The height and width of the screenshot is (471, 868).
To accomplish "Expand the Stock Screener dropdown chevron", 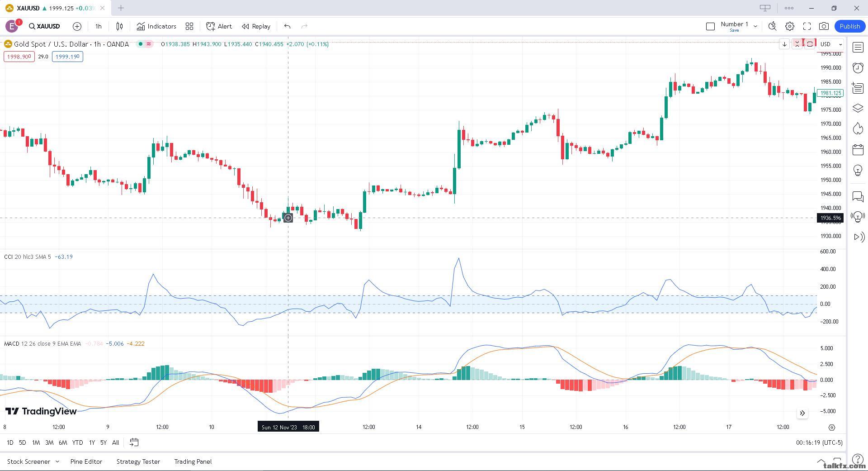I will 57,461.
